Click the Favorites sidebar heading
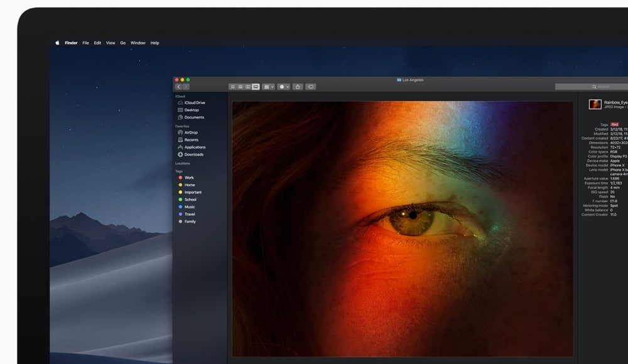This screenshot has height=364, width=628. coord(182,126)
